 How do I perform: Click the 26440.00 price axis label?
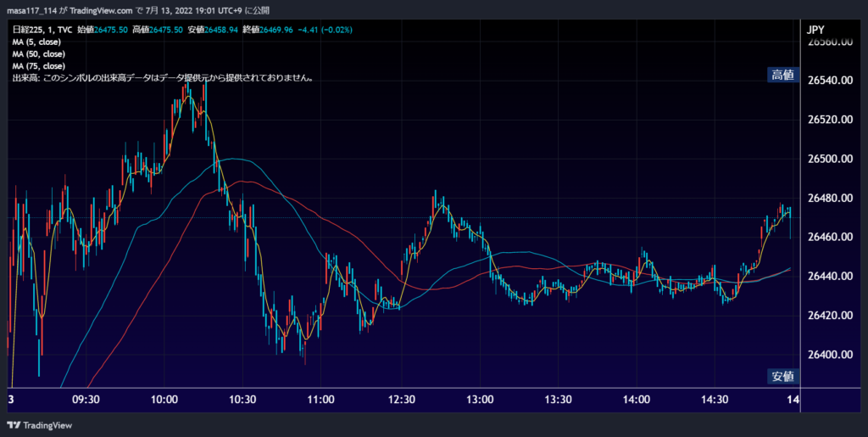tap(829, 276)
